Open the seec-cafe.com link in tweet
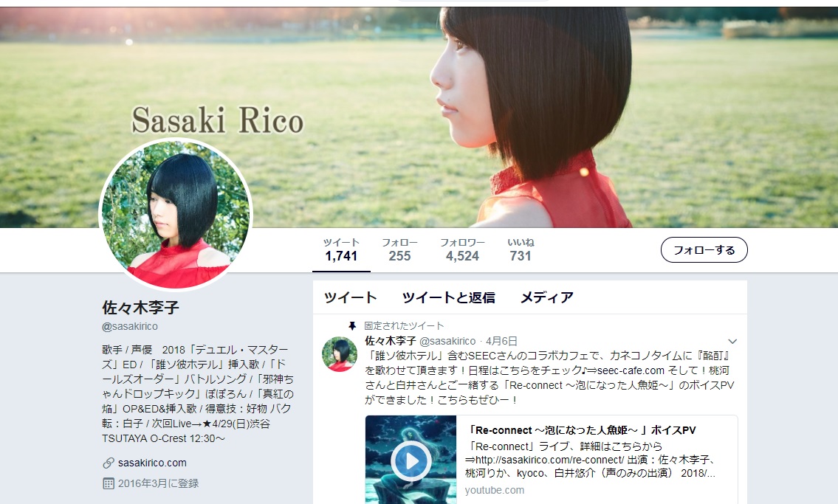The image size is (838, 504). coord(631,370)
